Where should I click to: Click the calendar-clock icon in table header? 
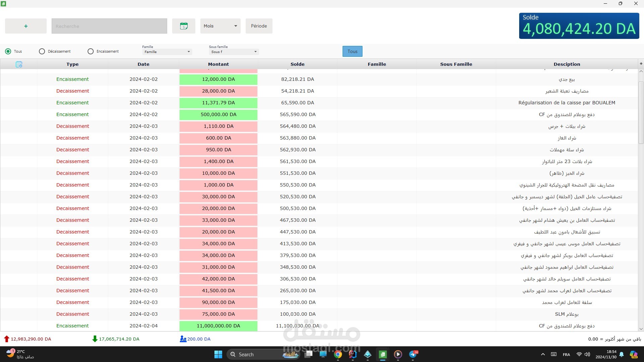click(19, 64)
